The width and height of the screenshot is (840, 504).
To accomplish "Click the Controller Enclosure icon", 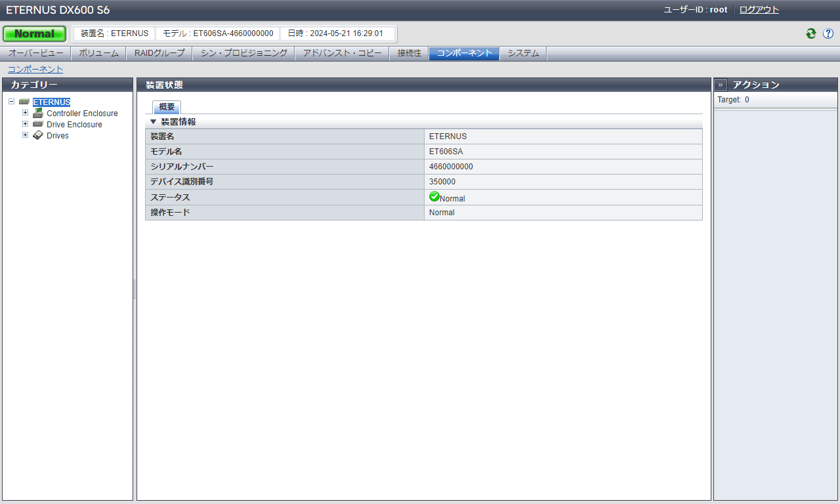I will [x=38, y=113].
